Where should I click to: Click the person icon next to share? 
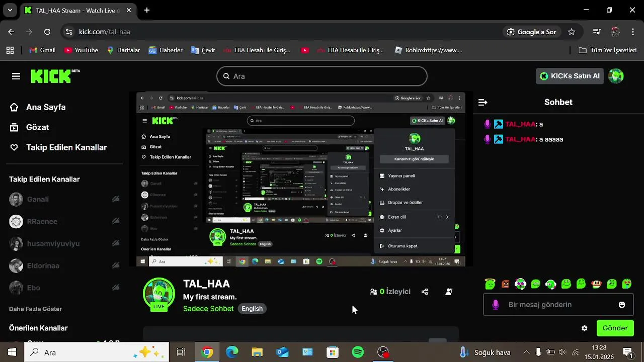point(449,292)
